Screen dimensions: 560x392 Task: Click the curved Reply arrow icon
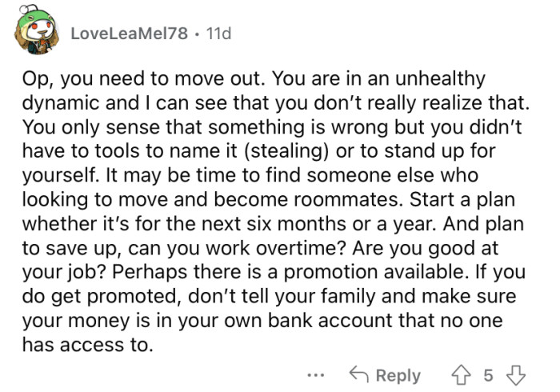[358, 375]
